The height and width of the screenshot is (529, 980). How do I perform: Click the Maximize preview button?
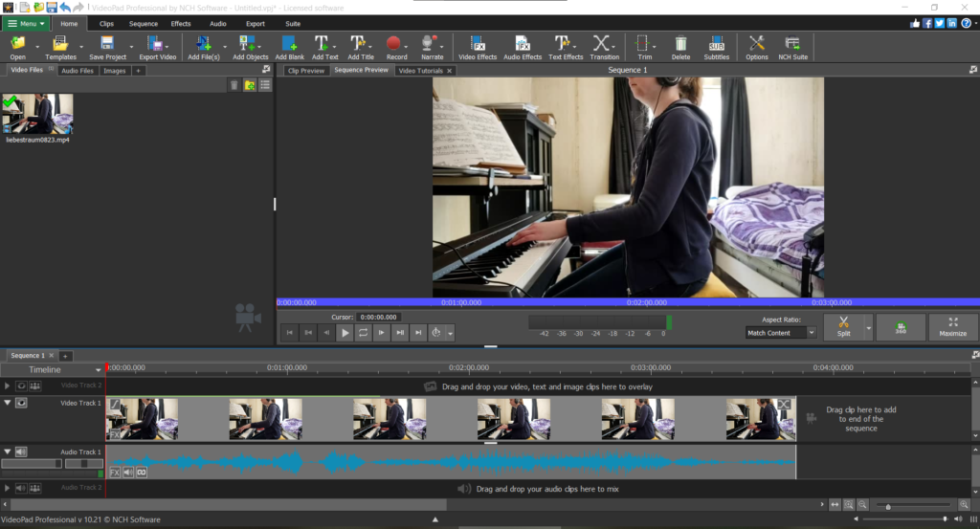[952, 327]
